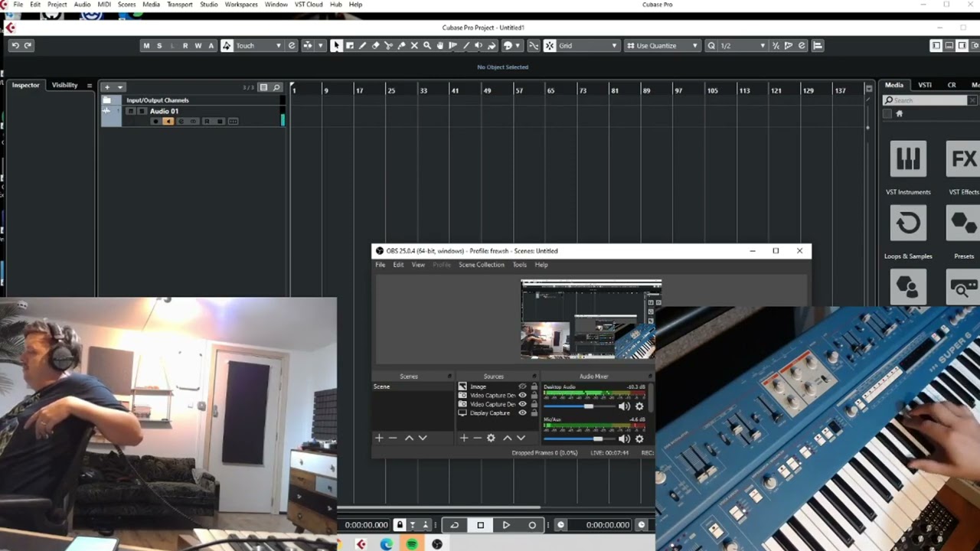
Task: Click add scene plus in OBS Scenes
Action: click(x=379, y=438)
